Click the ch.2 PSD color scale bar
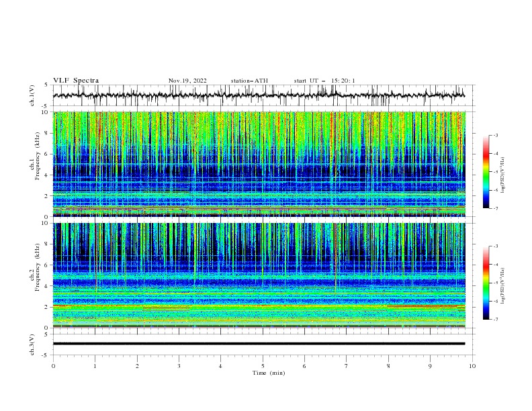 point(486,283)
